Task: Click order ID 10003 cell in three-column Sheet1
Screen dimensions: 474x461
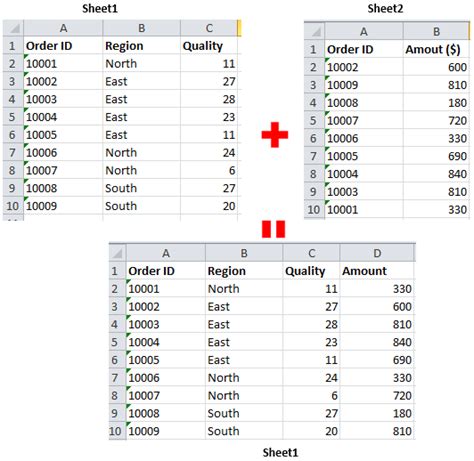Action: tap(63, 99)
